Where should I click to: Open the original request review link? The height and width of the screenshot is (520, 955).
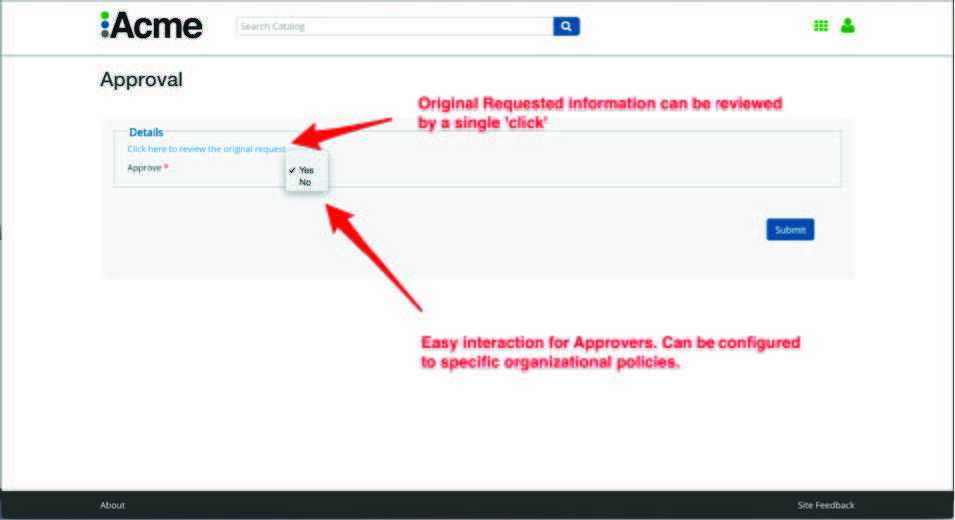[206, 149]
